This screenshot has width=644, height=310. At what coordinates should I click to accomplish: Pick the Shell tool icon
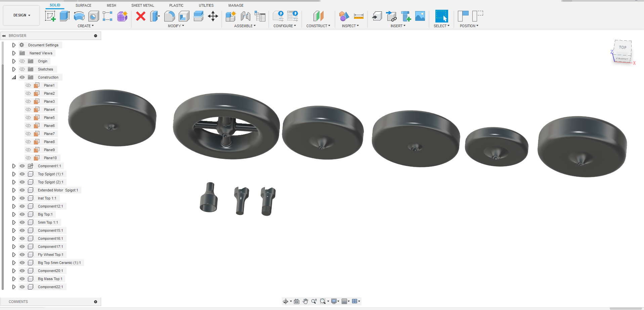(x=184, y=16)
